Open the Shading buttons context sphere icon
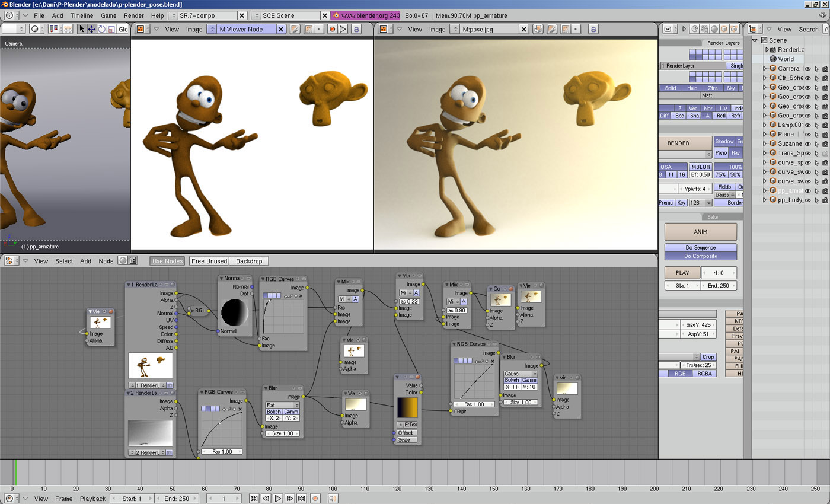 pyautogui.click(x=714, y=28)
